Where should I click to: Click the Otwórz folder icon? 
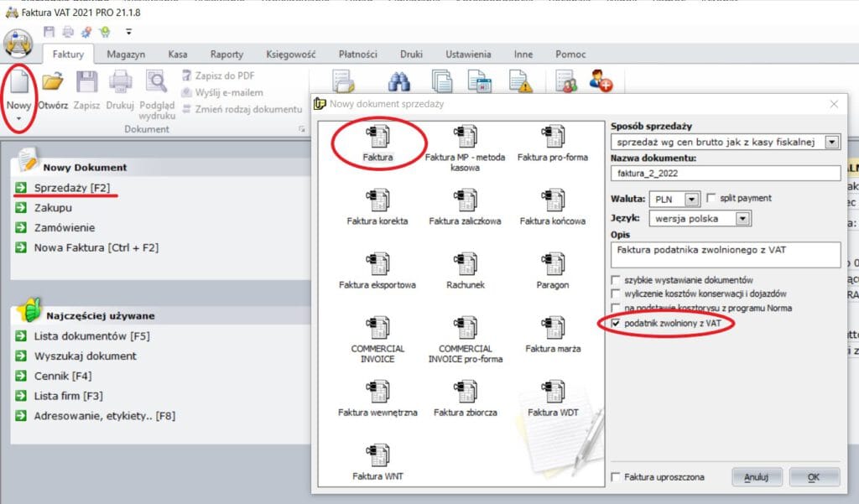pos(53,82)
